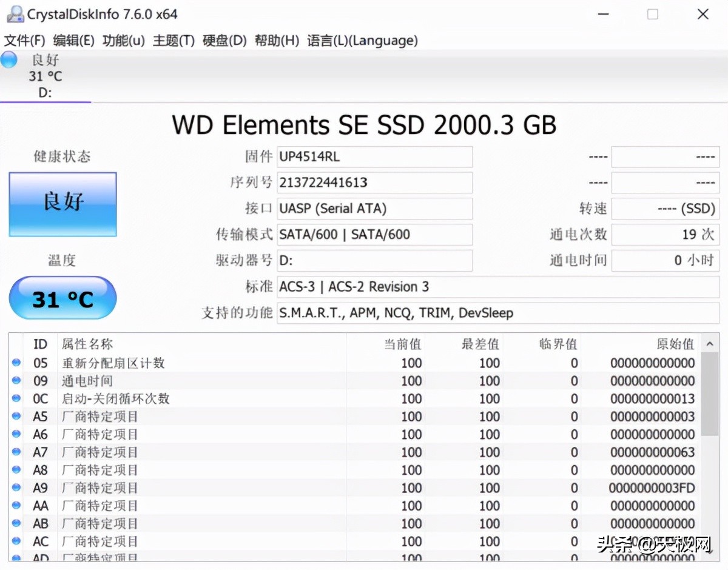728x570 pixels.
Task: Click the scroll-up arrow of the attribute list
Action: click(709, 344)
